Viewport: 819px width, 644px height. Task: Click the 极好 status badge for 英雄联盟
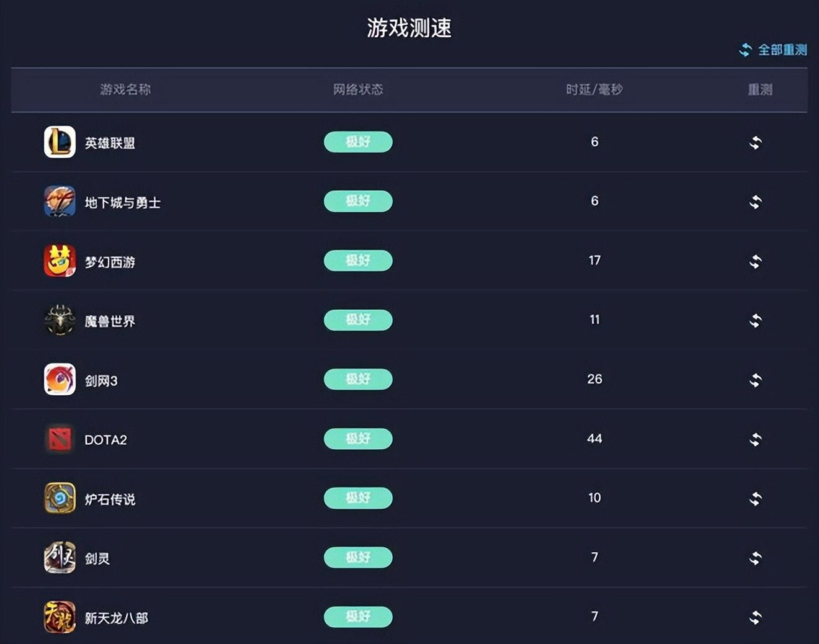(x=358, y=141)
